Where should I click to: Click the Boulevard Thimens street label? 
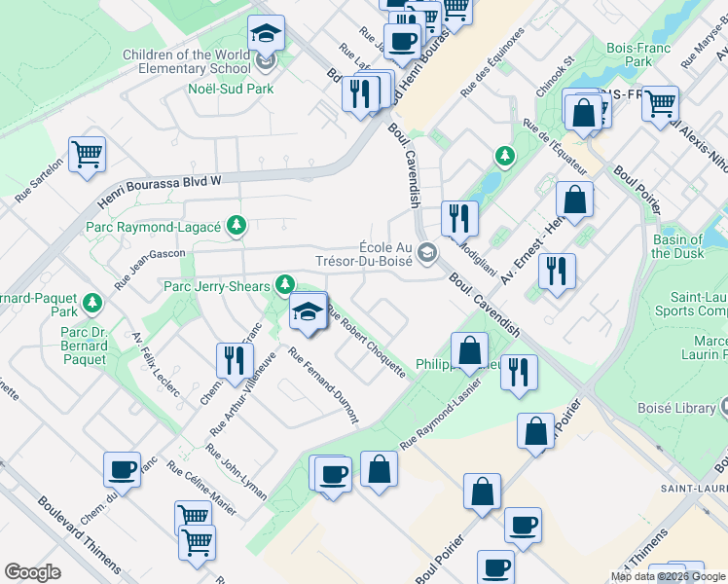tap(79, 534)
